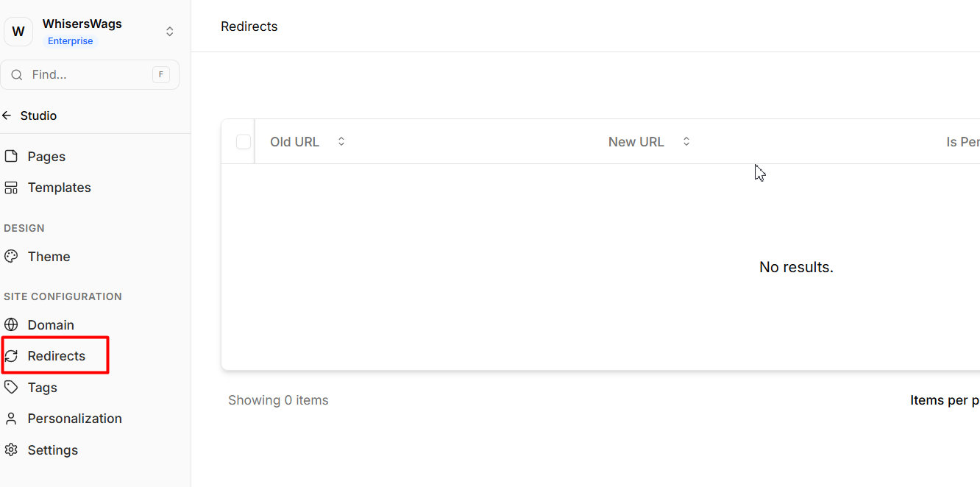The height and width of the screenshot is (487, 980).
Task: Click the Theme palette icon
Action: point(11,257)
